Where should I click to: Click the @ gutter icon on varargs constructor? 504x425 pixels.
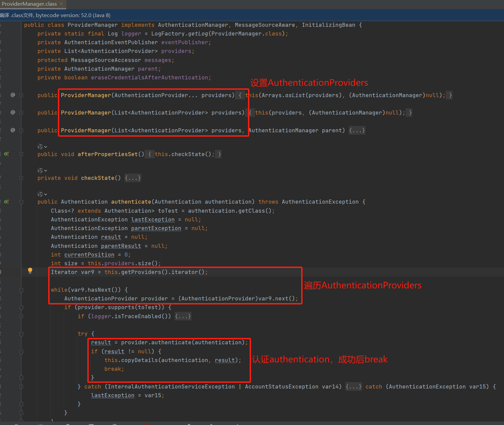click(x=13, y=95)
